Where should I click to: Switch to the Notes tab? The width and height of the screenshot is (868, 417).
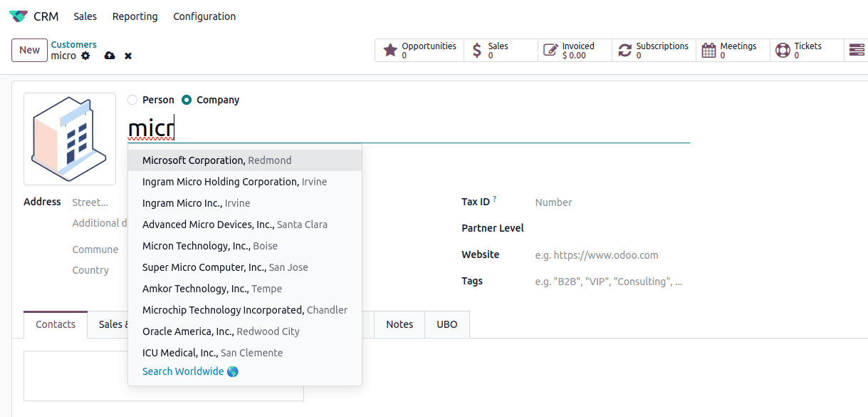click(x=399, y=324)
